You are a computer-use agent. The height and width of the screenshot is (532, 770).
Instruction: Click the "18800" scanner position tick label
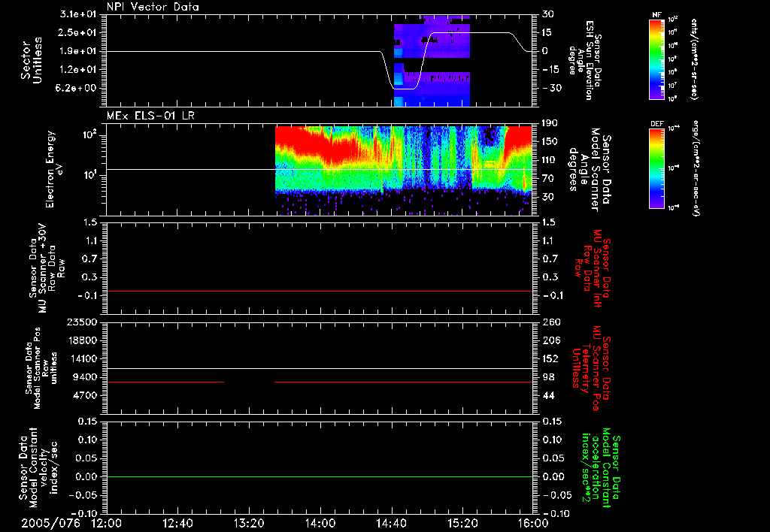[x=82, y=340]
